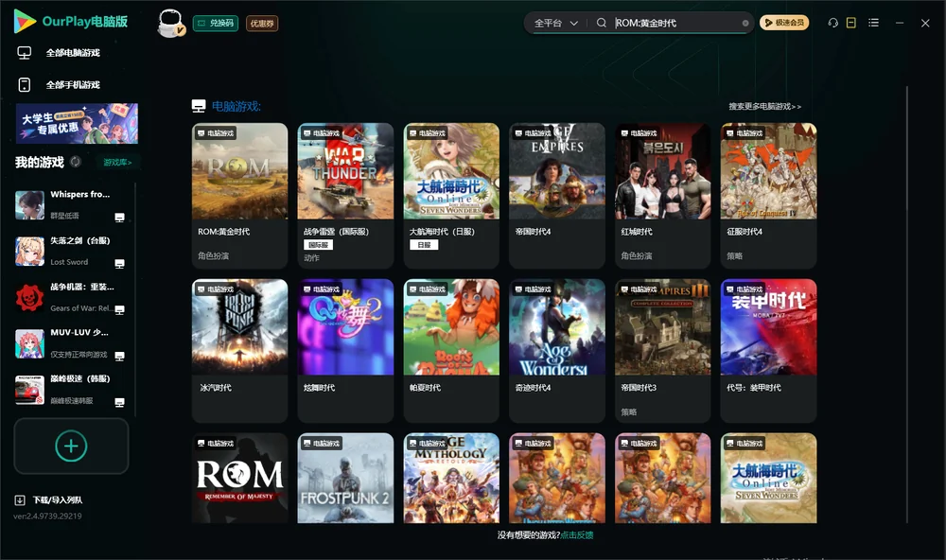Click the results vertical scrollbar

tap(907, 305)
